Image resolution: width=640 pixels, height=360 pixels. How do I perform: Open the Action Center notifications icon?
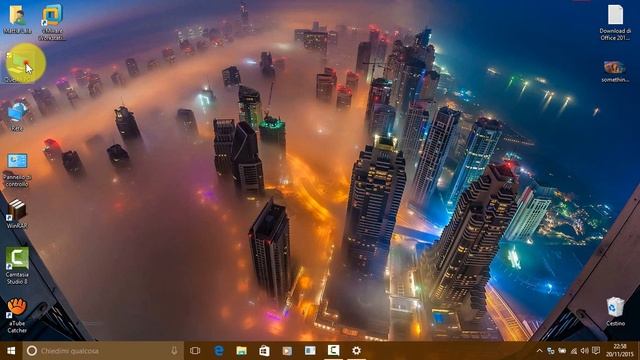coord(596,351)
